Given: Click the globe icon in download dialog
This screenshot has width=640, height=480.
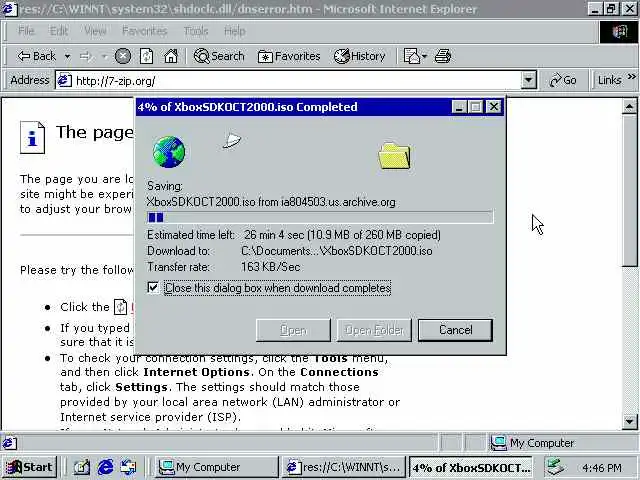Looking at the screenshot, I should tap(169, 152).
